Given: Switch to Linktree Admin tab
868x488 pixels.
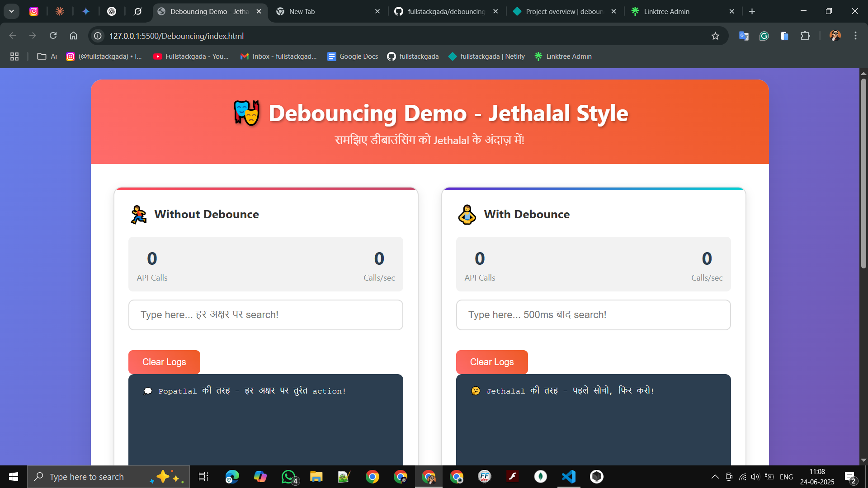Looking at the screenshot, I should 682,11.
